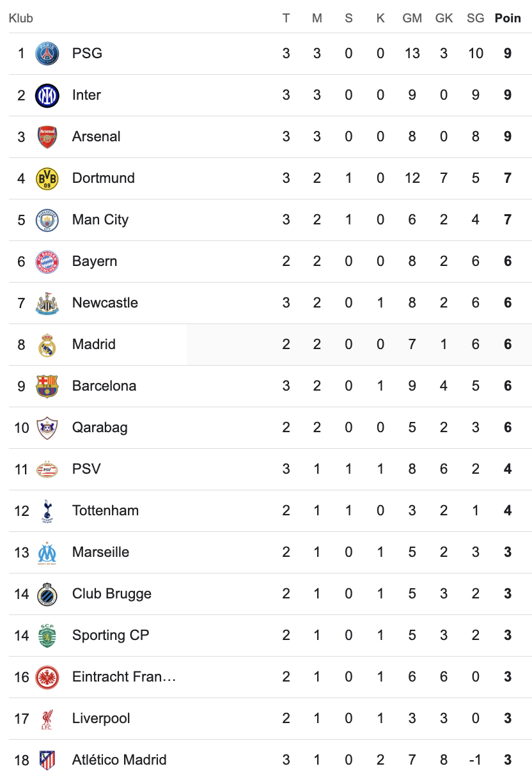The height and width of the screenshot is (780, 532).
Task: Click the Barcelona crest icon
Action: point(47,386)
